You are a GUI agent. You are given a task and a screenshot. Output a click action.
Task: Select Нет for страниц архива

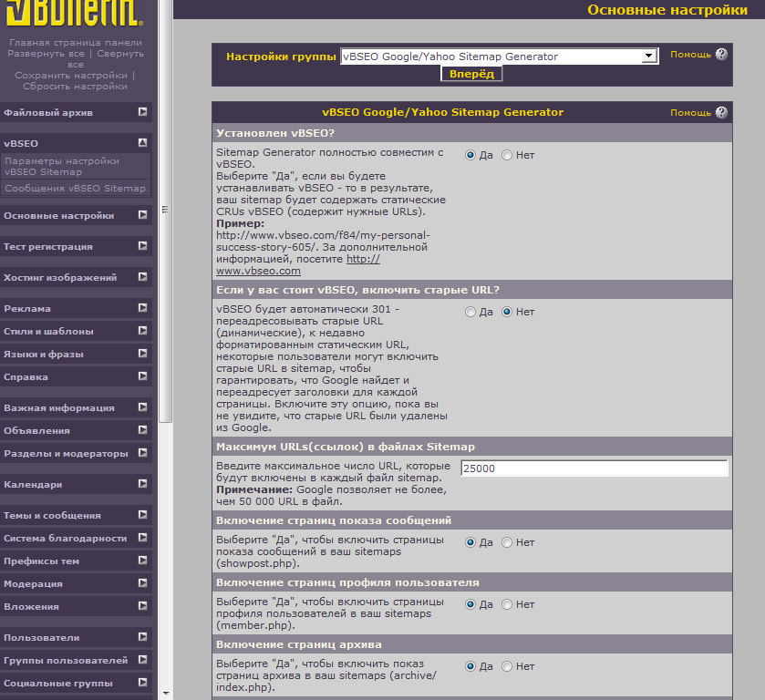pos(507,666)
